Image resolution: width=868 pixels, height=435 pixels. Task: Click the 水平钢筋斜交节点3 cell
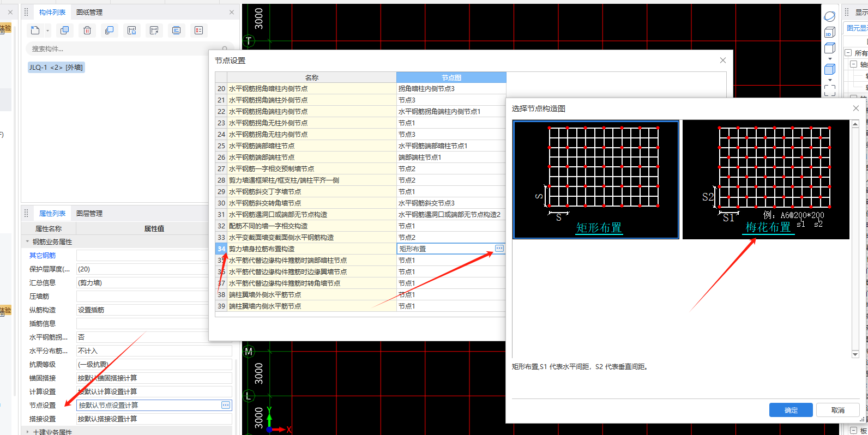451,203
